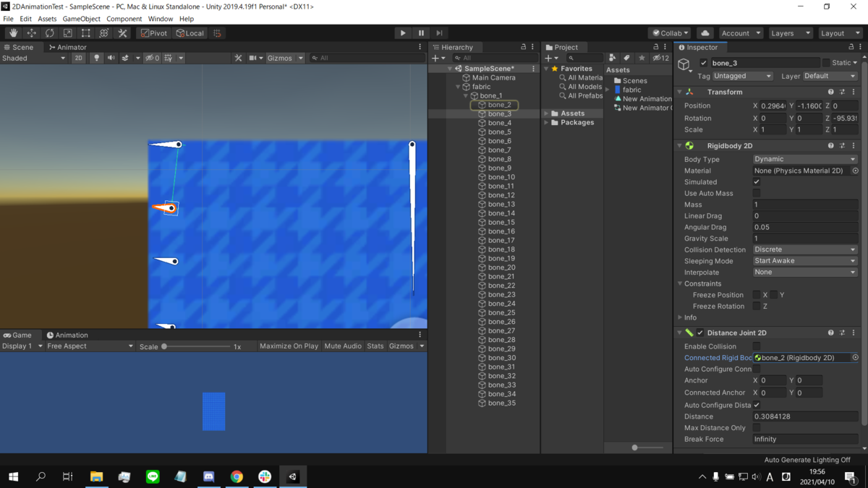Click the Hierarchy create plus button
Image resolution: width=868 pixels, height=488 pixels.
pyautogui.click(x=437, y=58)
